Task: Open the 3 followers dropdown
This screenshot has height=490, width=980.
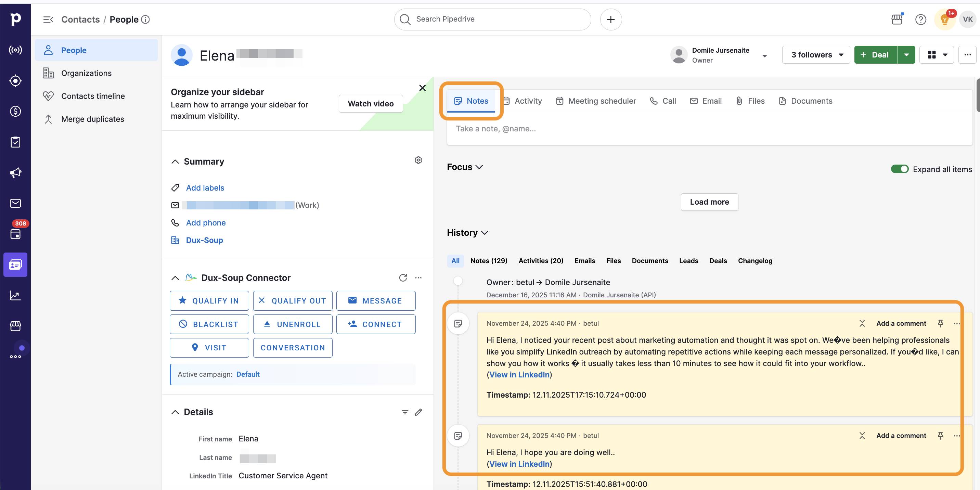Action: pos(816,55)
